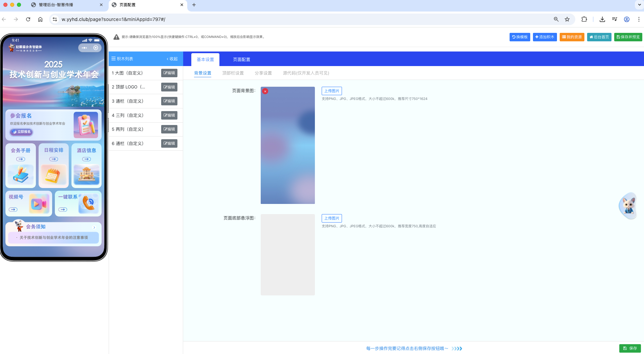
Task: Collapse the building block list panel
Action: click(x=172, y=59)
